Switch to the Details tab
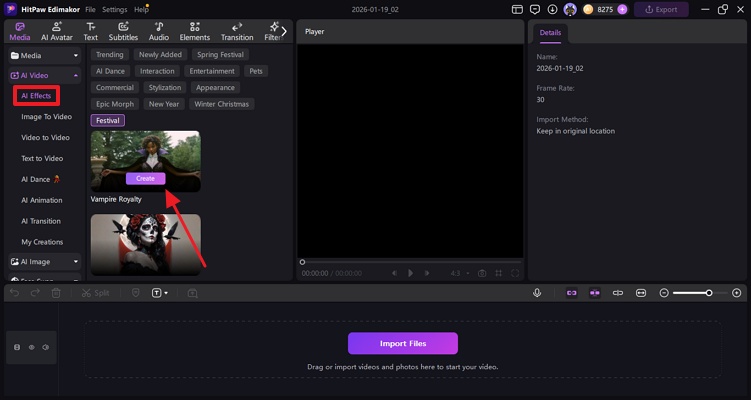The height and width of the screenshot is (400, 751). coord(550,33)
